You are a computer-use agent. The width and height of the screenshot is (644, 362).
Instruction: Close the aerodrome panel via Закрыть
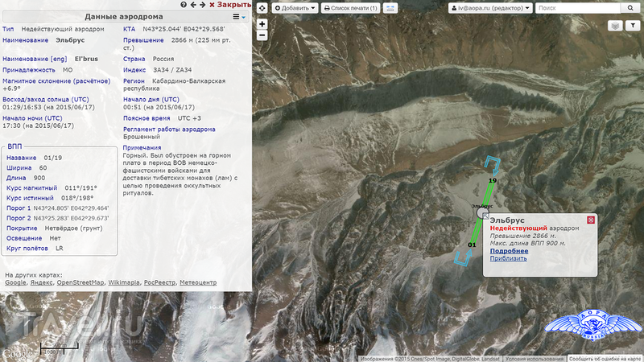[x=230, y=5]
